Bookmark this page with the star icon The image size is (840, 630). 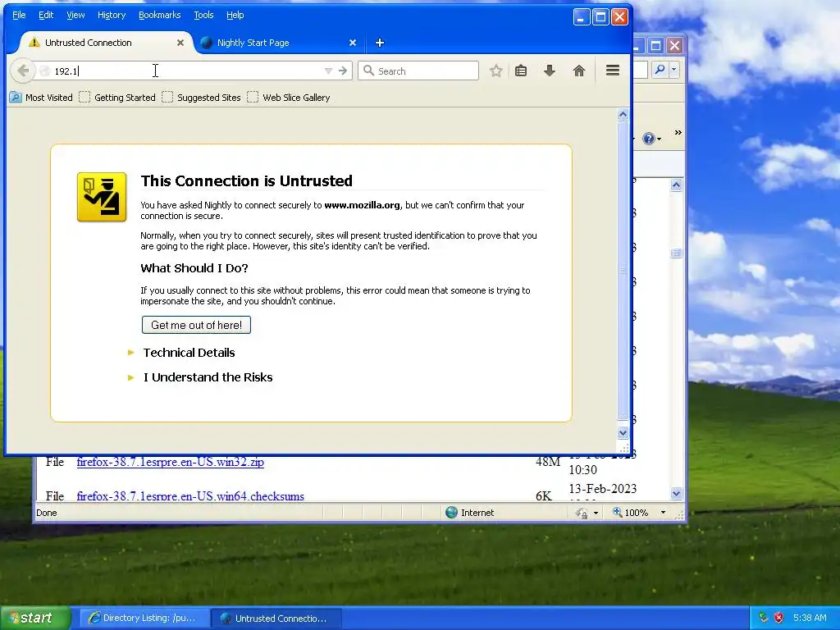496,71
